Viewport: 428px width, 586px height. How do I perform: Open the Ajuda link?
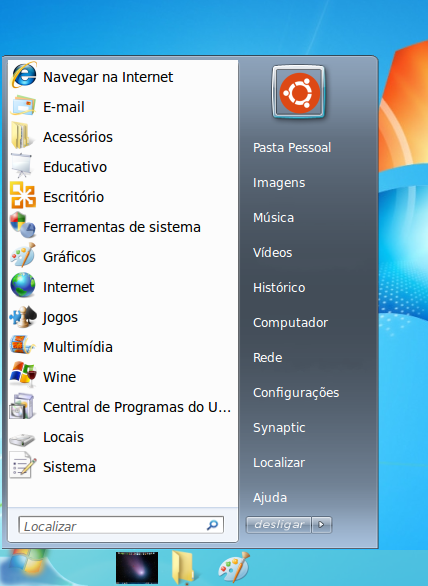270,497
